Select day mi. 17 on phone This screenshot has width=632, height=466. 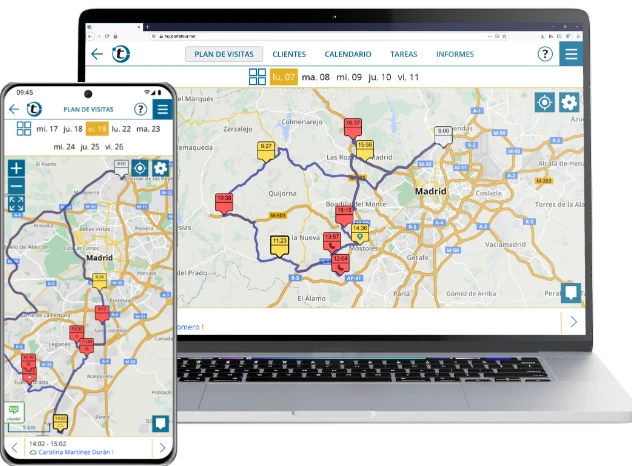coord(47,129)
